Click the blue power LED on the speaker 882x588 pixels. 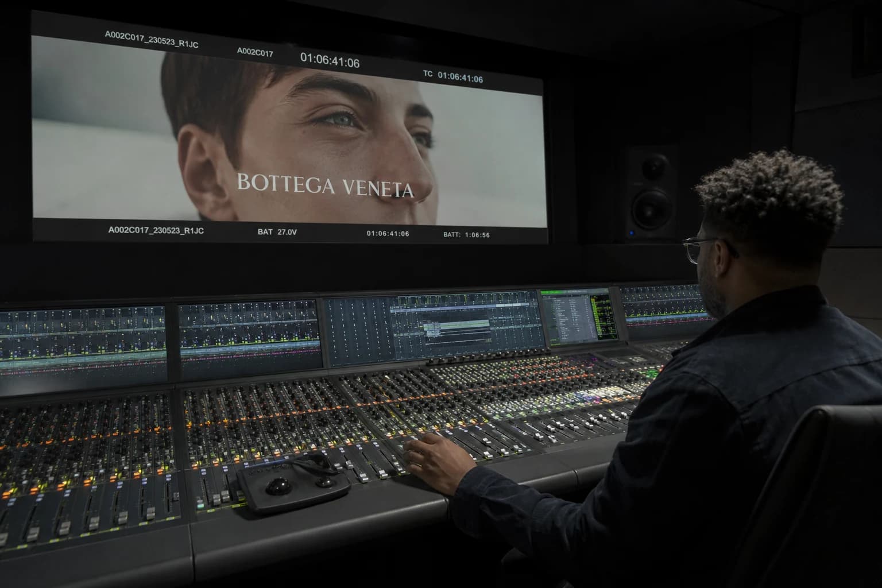point(631,233)
